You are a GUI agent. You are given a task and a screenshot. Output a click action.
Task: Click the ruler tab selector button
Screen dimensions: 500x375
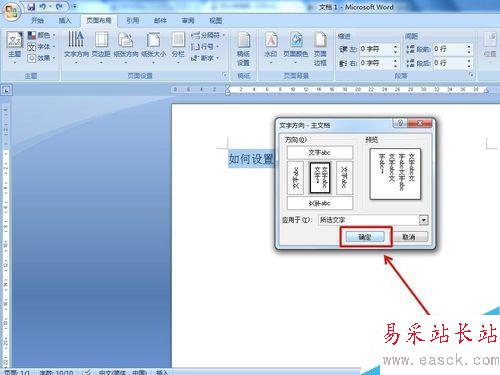point(7,90)
